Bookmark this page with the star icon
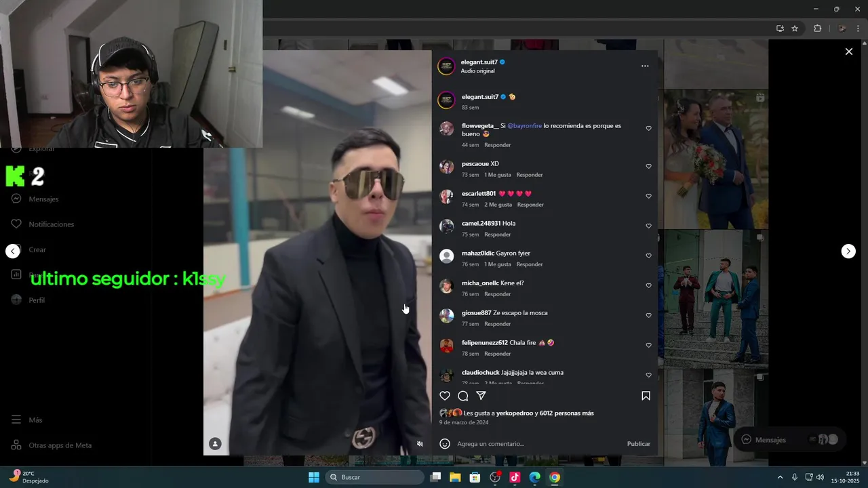 795,28
